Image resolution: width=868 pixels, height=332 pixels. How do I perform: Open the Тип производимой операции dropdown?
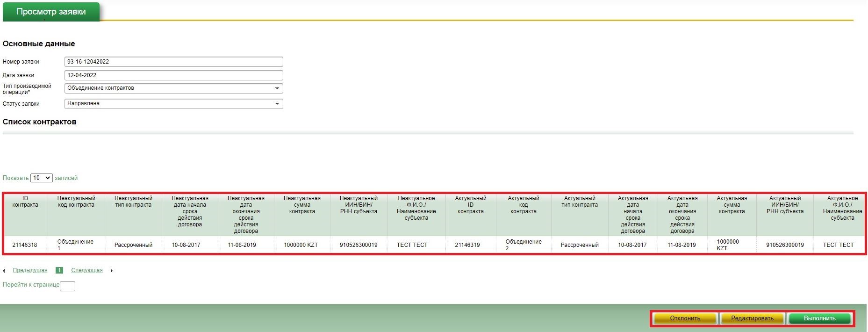tap(173, 88)
